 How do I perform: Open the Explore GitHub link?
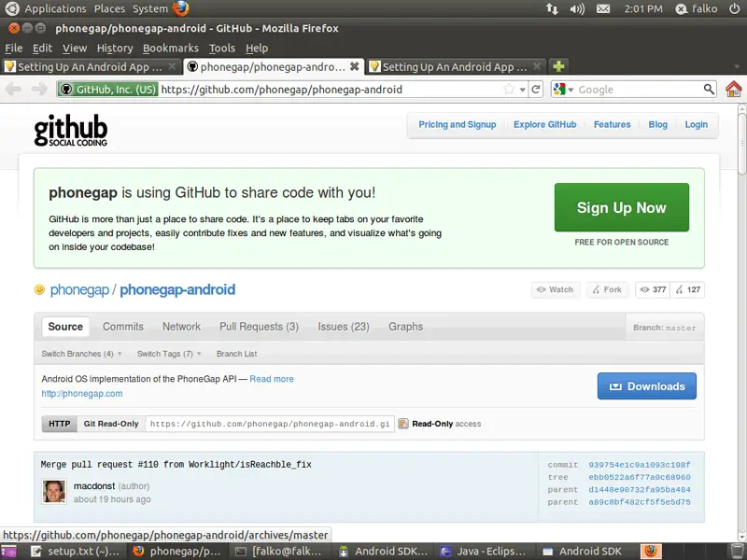click(x=544, y=124)
